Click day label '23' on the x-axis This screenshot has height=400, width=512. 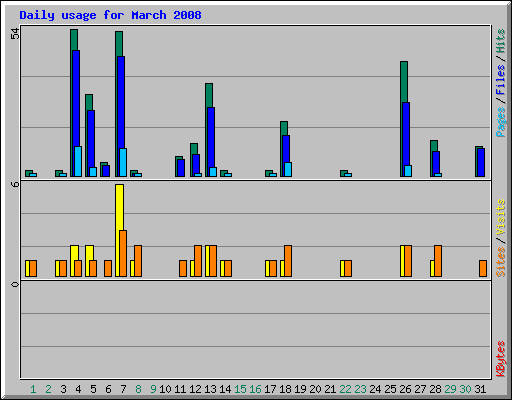pos(360,389)
